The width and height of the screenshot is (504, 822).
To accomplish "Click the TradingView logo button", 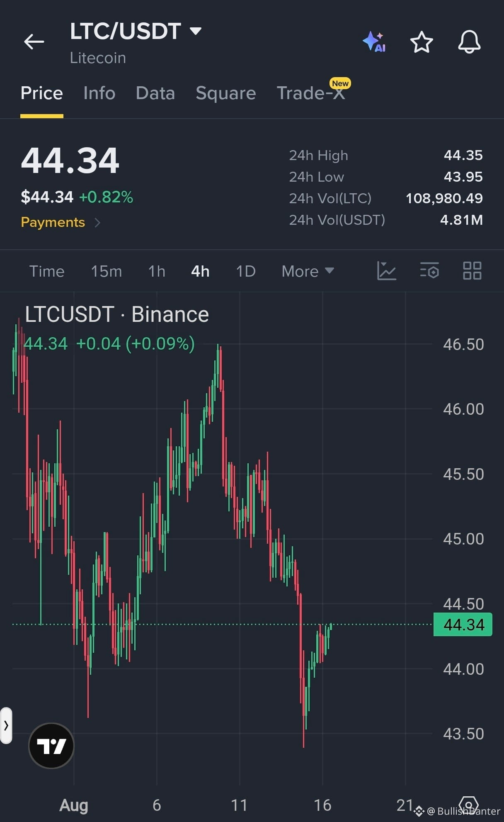I will [51, 746].
